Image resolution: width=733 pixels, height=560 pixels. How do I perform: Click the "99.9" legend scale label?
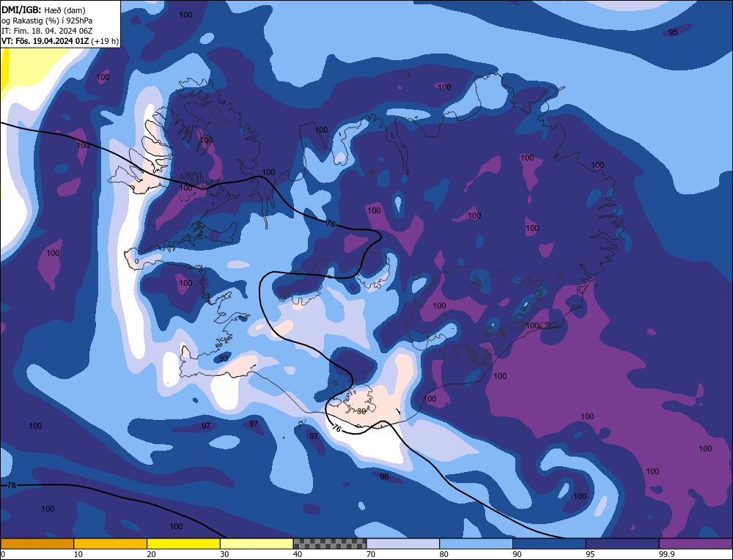point(667,554)
